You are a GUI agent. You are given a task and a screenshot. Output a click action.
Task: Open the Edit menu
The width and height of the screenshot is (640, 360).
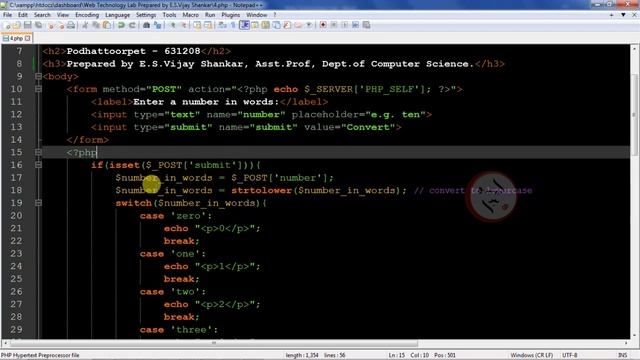[23, 15]
